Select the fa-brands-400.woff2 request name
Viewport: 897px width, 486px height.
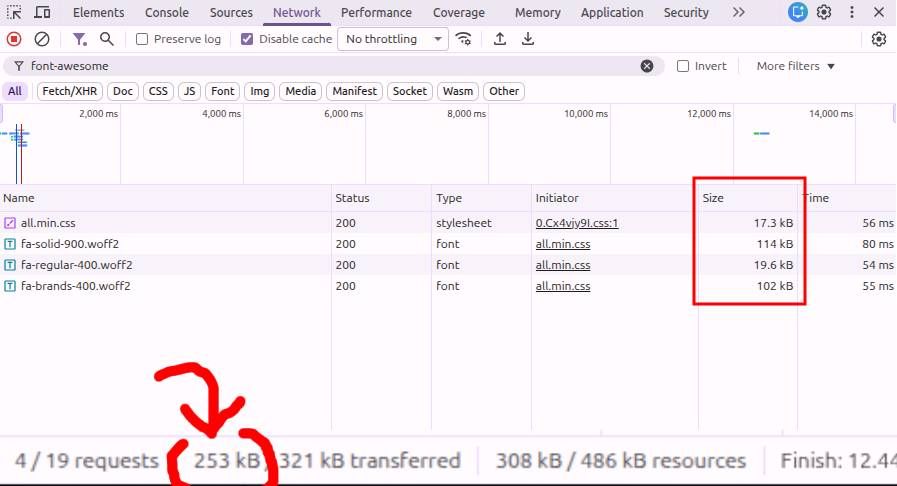(76, 286)
